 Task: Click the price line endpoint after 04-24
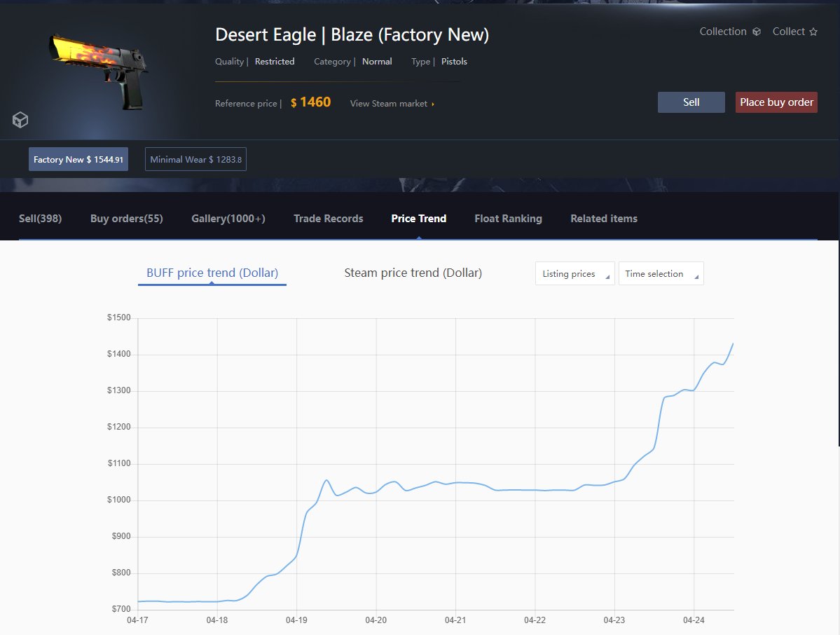coord(732,344)
